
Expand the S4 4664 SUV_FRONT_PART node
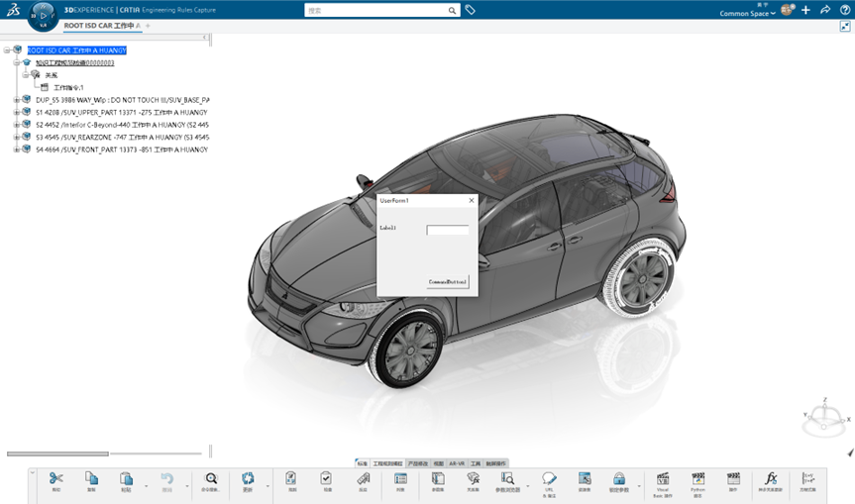tap(17, 150)
